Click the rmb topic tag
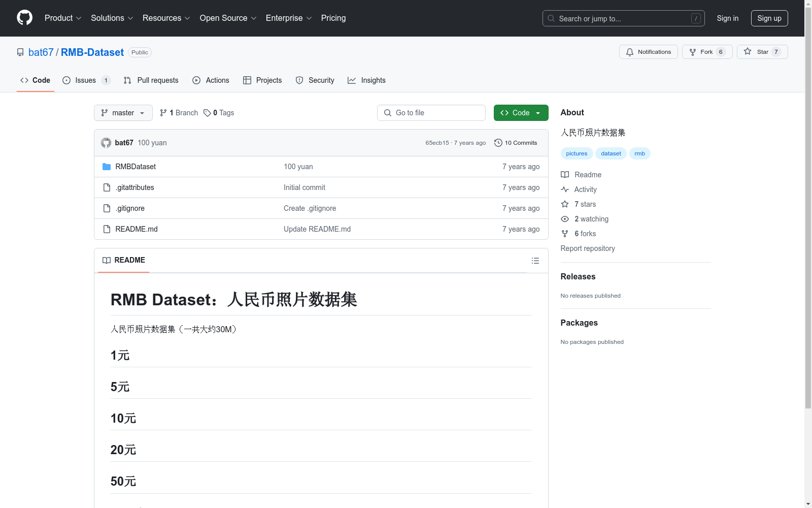812x508 pixels. [639, 153]
